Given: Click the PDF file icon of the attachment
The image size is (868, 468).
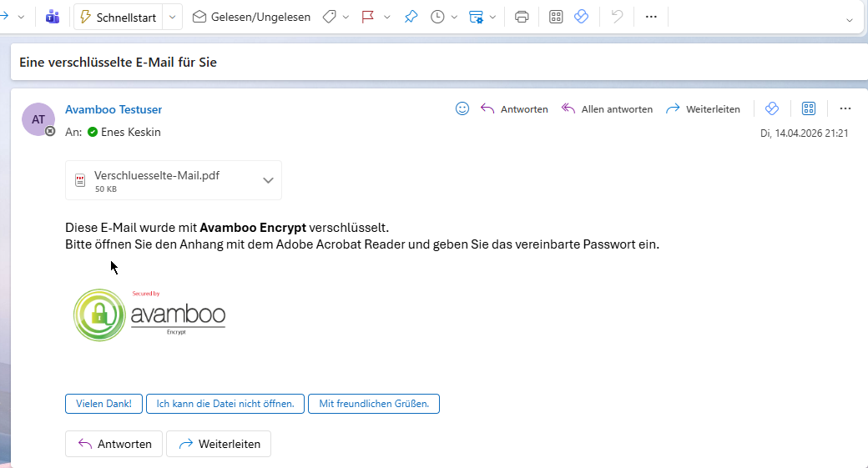Looking at the screenshot, I should point(80,180).
